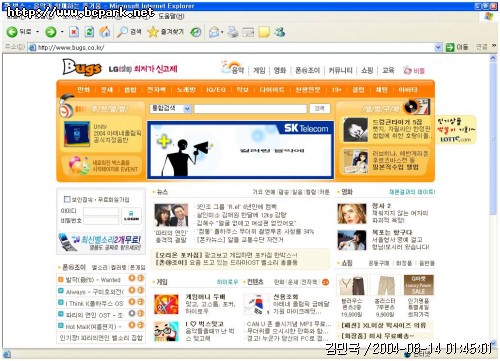The image size is (500, 361).
Task: Refresh the page with the green arrows icon
Action: pyautogui.click(x=89, y=32)
